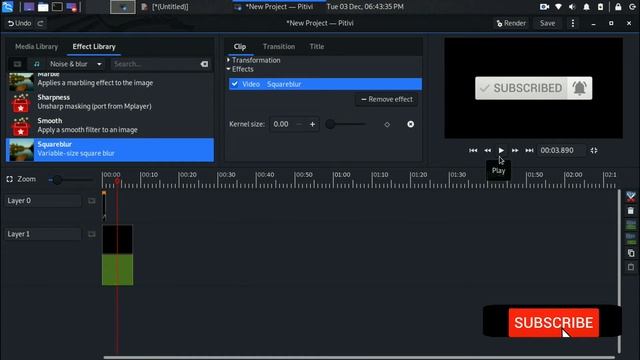Expand the Transformation section

[254, 60]
